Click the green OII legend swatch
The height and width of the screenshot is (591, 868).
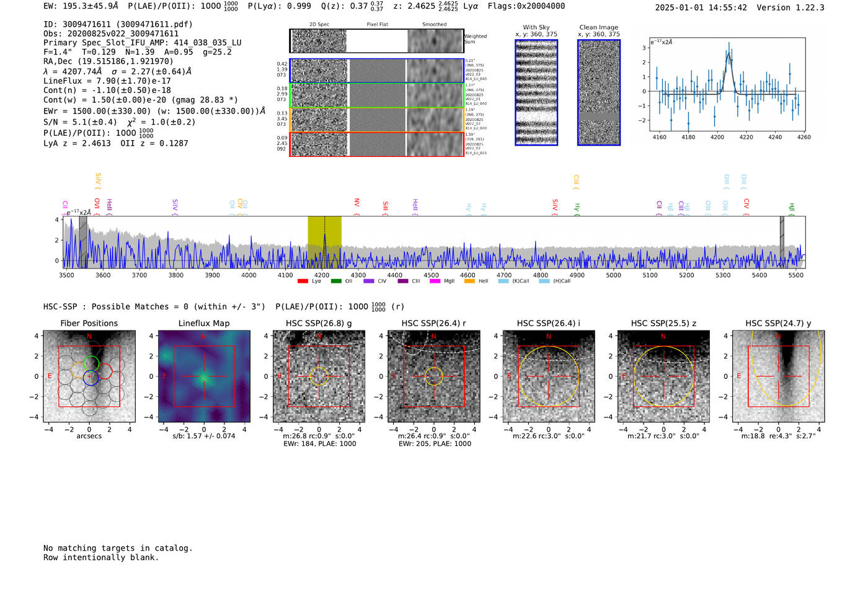[x=336, y=281]
